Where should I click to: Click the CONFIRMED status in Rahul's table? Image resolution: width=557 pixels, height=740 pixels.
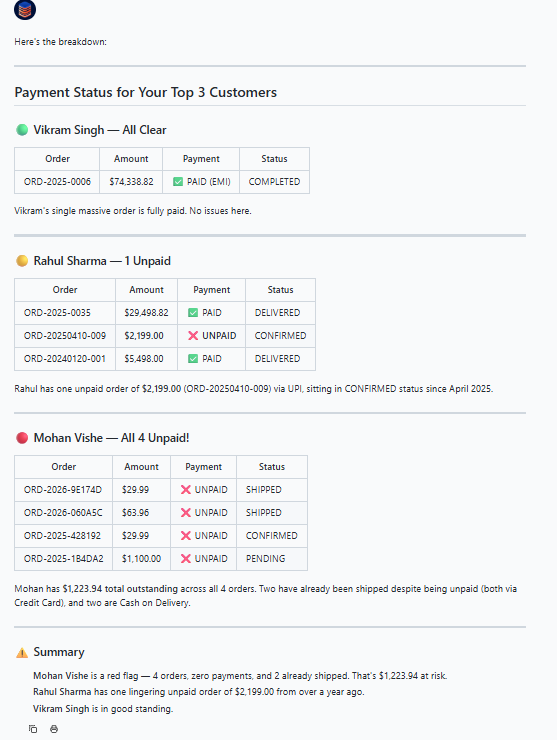280,336
